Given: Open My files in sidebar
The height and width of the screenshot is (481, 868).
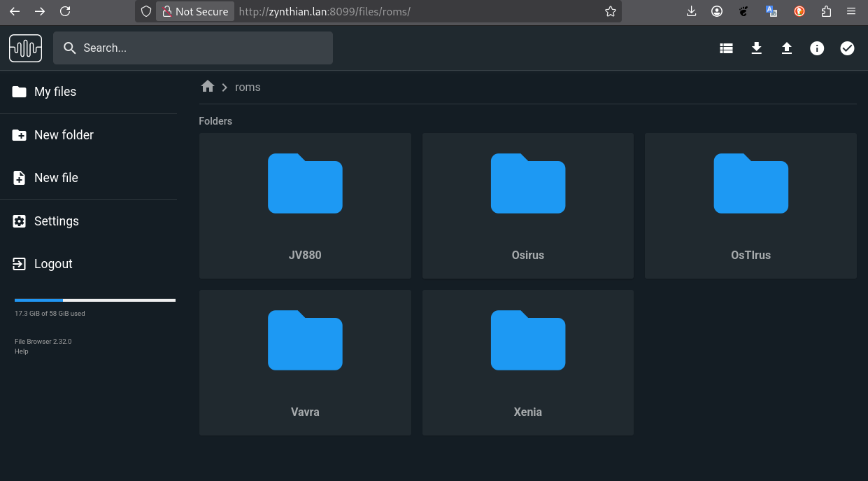Looking at the screenshot, I should coord(55,92).
